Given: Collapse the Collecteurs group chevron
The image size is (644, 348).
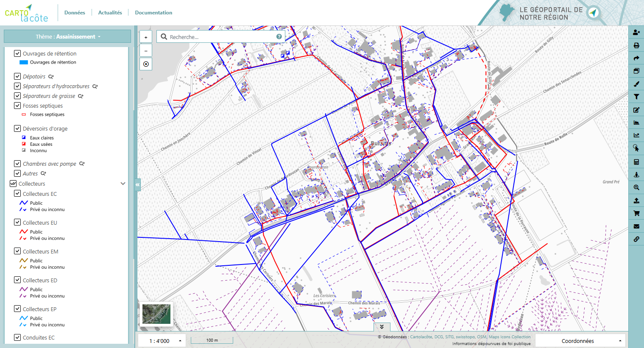Looking at the screenshot, I should coord(123,184).
